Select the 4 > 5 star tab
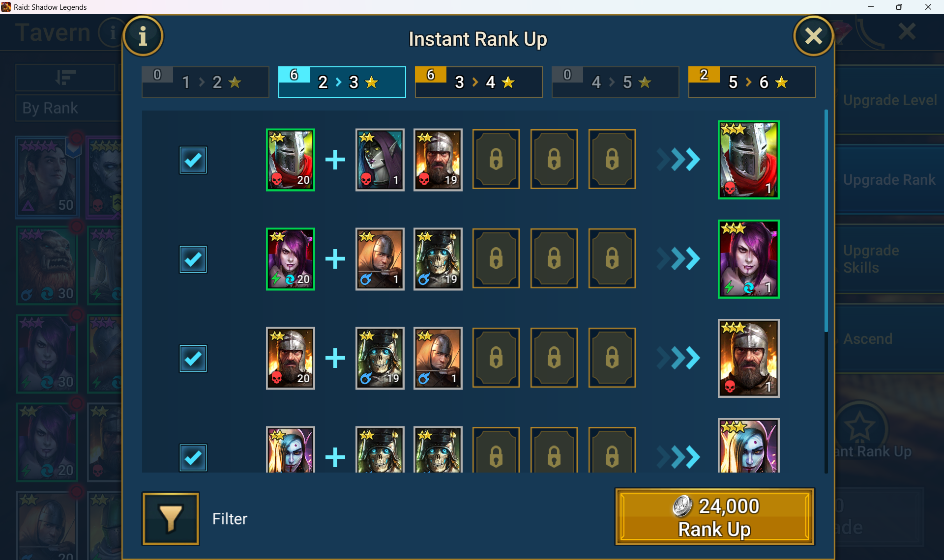Image resolution: width=944 pixels, height=560 pixels. coord(615,82)
